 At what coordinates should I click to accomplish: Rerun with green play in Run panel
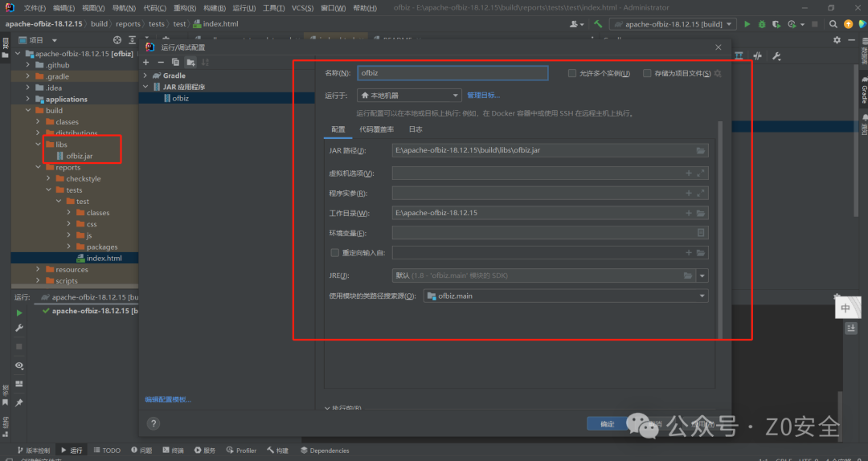click(x=19, y=312)
